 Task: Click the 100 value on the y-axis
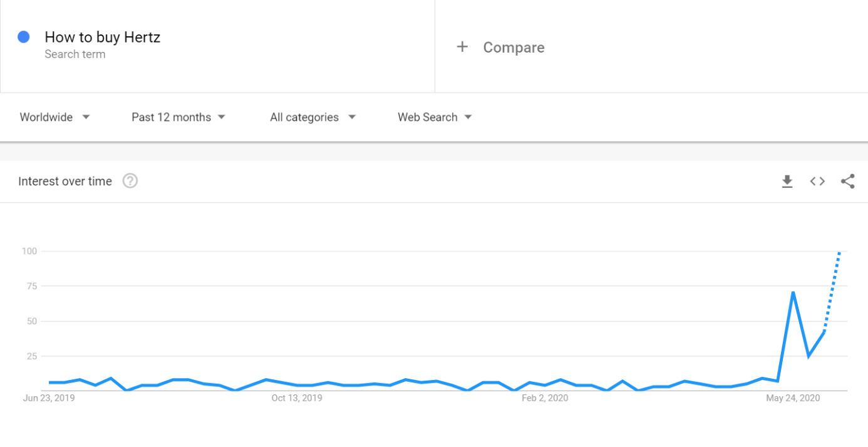[29, 251]
